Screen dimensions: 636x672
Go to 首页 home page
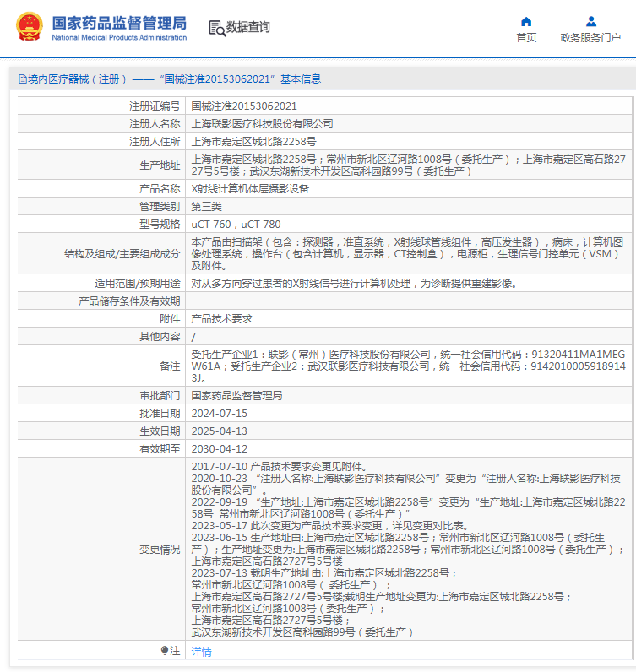pos(526,38)
